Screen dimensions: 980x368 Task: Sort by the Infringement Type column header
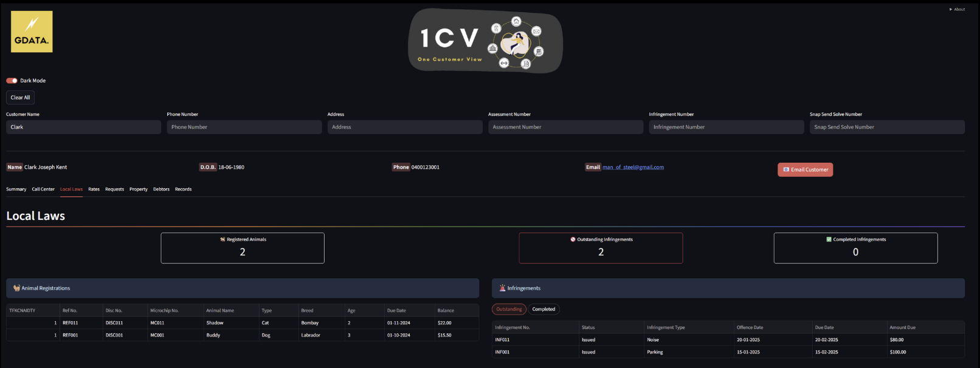pyautogui.click(x=689, y=327)
